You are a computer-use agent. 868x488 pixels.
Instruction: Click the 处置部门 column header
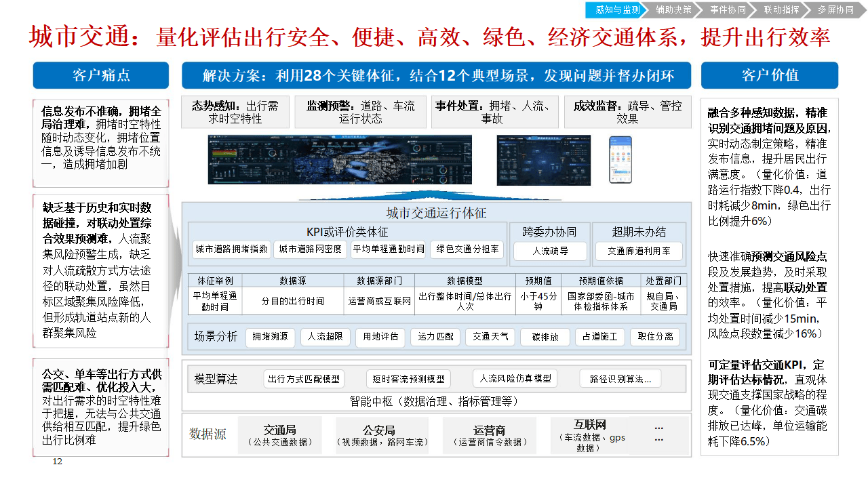tap(663, 281)
